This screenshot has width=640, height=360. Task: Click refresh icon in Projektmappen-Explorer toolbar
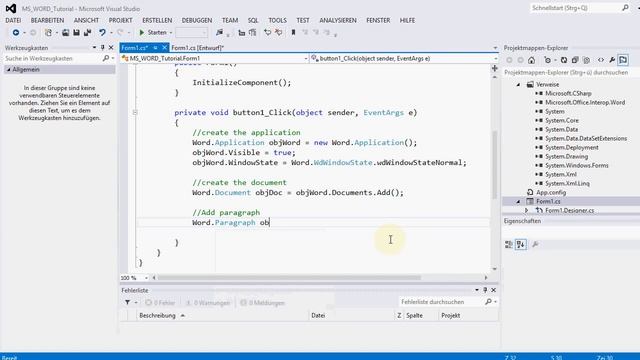pos(564,60)
